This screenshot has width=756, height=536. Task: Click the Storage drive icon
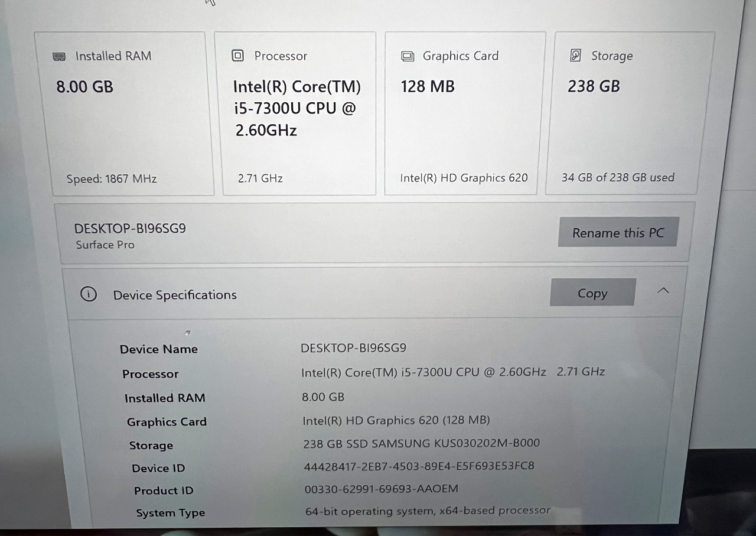(575, 56)
